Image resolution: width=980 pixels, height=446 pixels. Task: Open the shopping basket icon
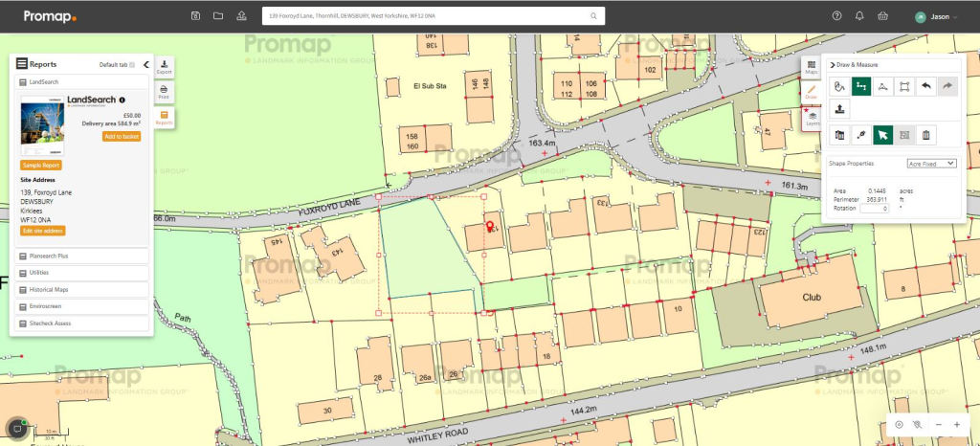click(882, 16)
